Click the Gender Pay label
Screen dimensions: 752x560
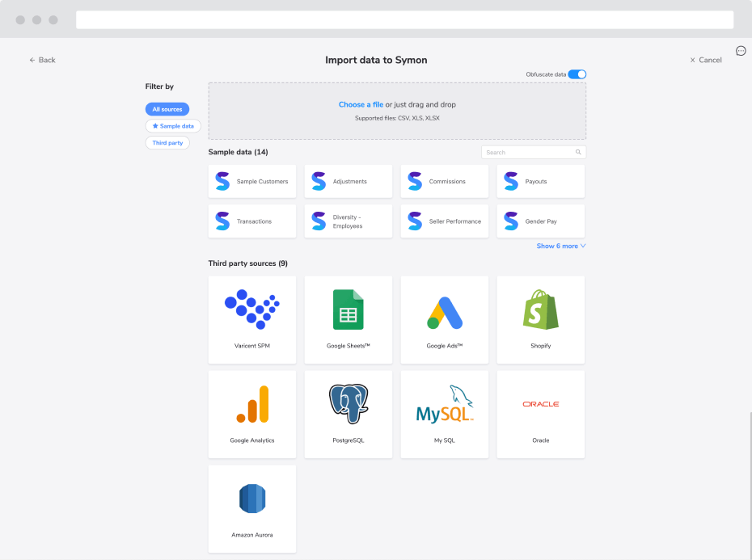tap(541, 221)
